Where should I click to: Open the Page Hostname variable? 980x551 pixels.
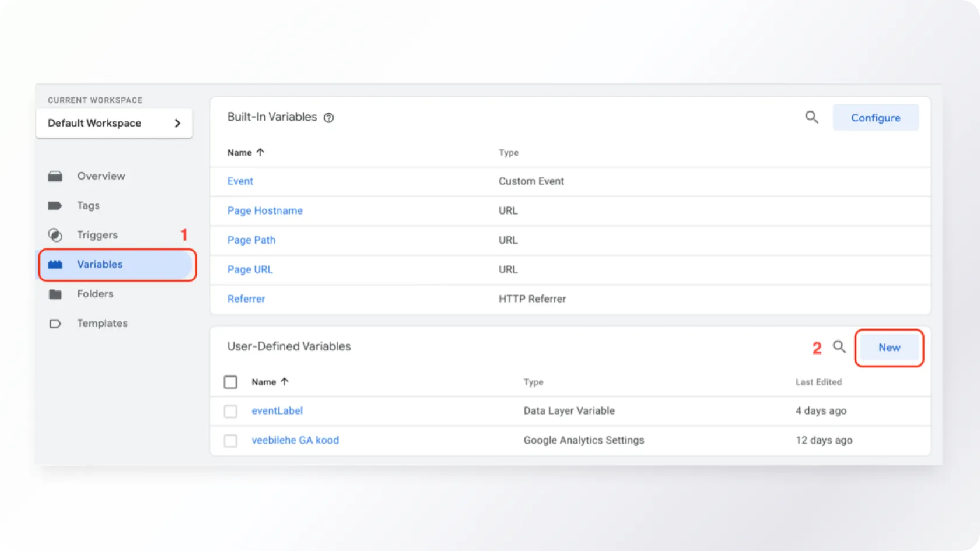pyautogui.click(x=265, y=210)
